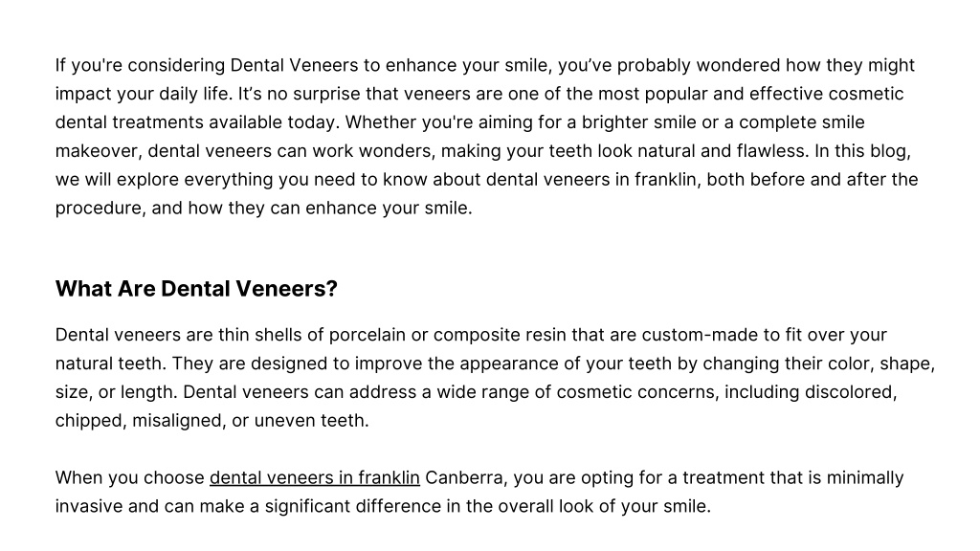This screenshot has height=551, width=980.
Task: Click the "What Are Dental Veneers?" heading
Action: 196,289
